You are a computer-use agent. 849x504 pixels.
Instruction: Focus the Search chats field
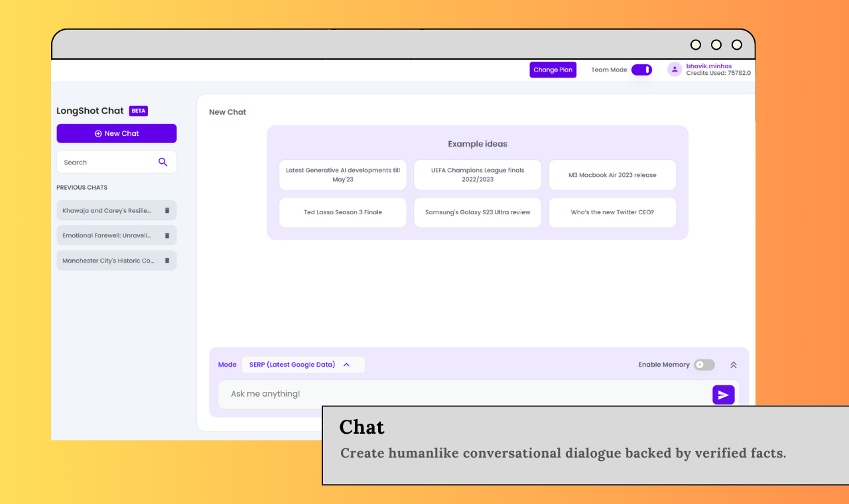tap(117, 162)
